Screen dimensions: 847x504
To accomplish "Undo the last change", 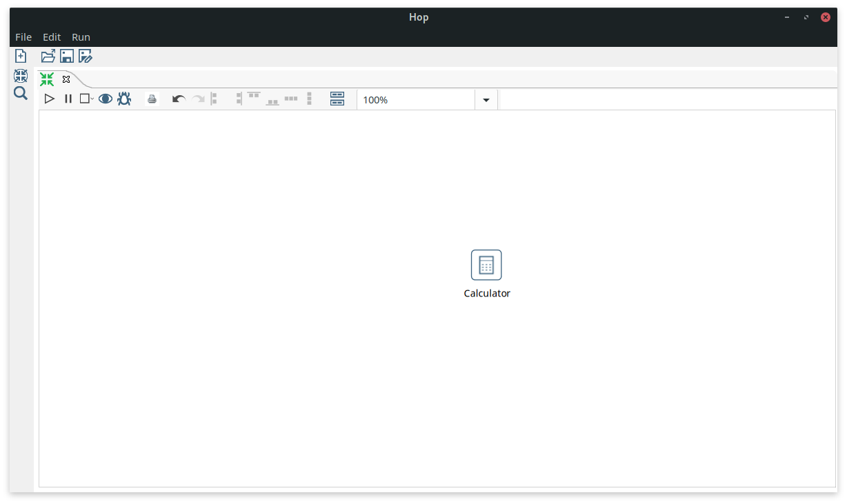I will pos(178,99).
